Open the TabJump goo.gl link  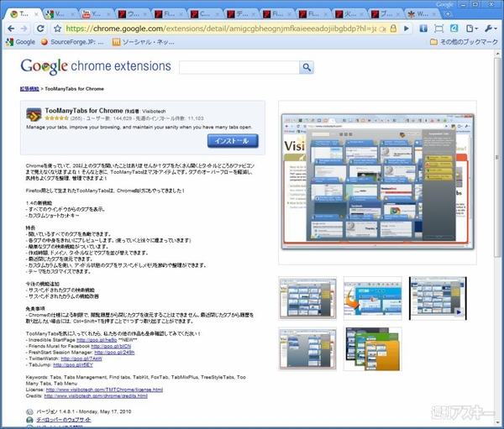tap(73, 364)
